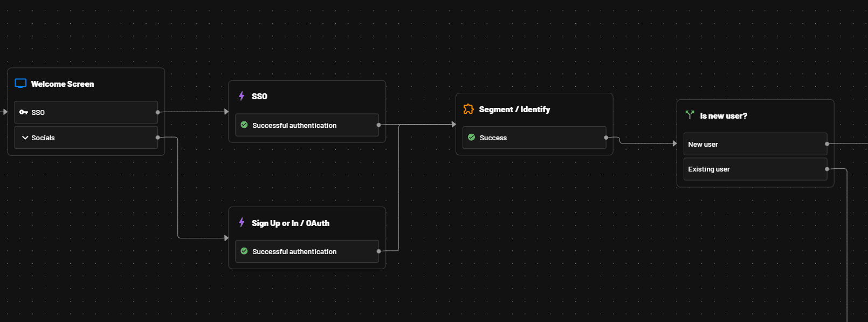Screen dimensions: 868x322
Task: Click the Segment / Identify node title
Action: pos(514,109)
